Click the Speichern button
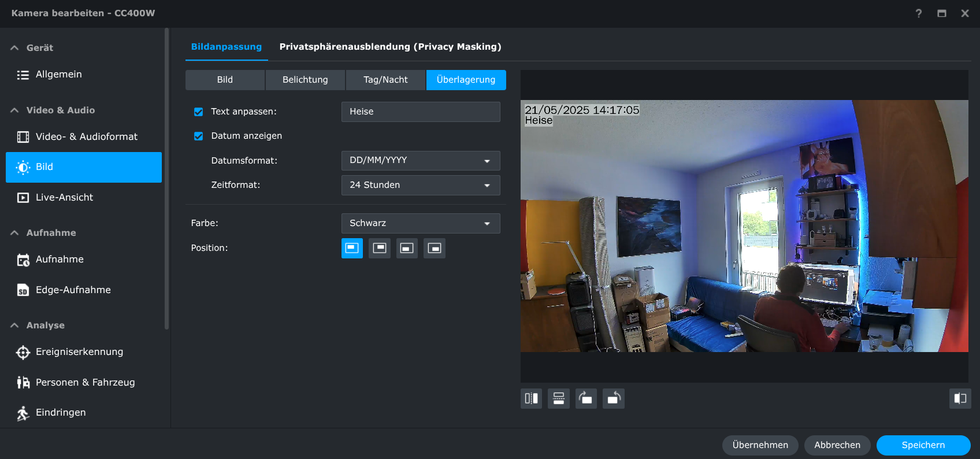This screenshot has width=980, height=459. (923, 445)
